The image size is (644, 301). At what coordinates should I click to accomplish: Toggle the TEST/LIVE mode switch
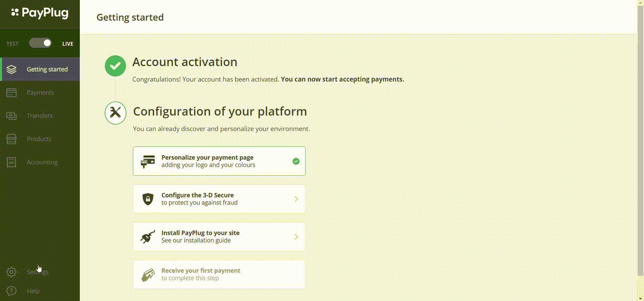coord(40,43)
